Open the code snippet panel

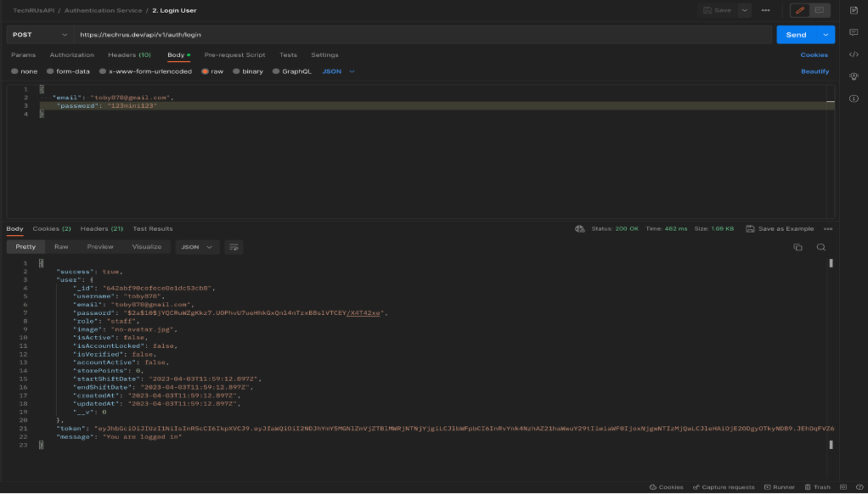(860, 53)
